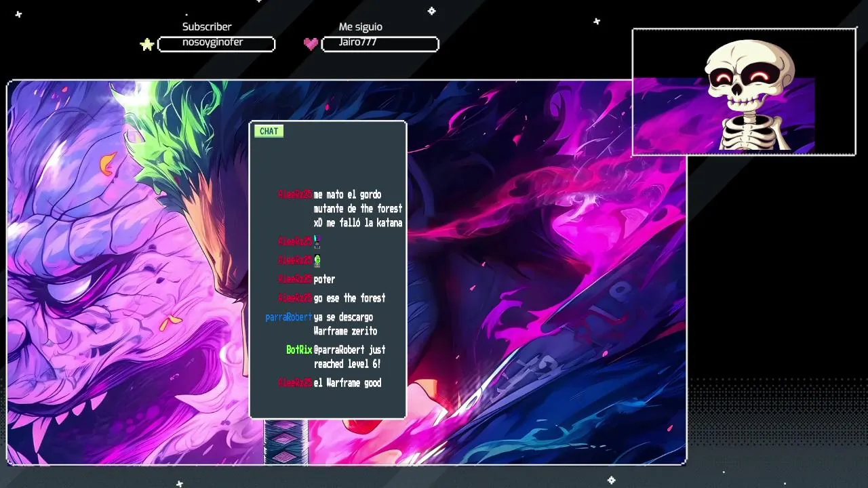Screen dimensions: 868x488
Task: Click the latest follower name Jairo777
Action: pyautogui.click(x=358, y=42)
